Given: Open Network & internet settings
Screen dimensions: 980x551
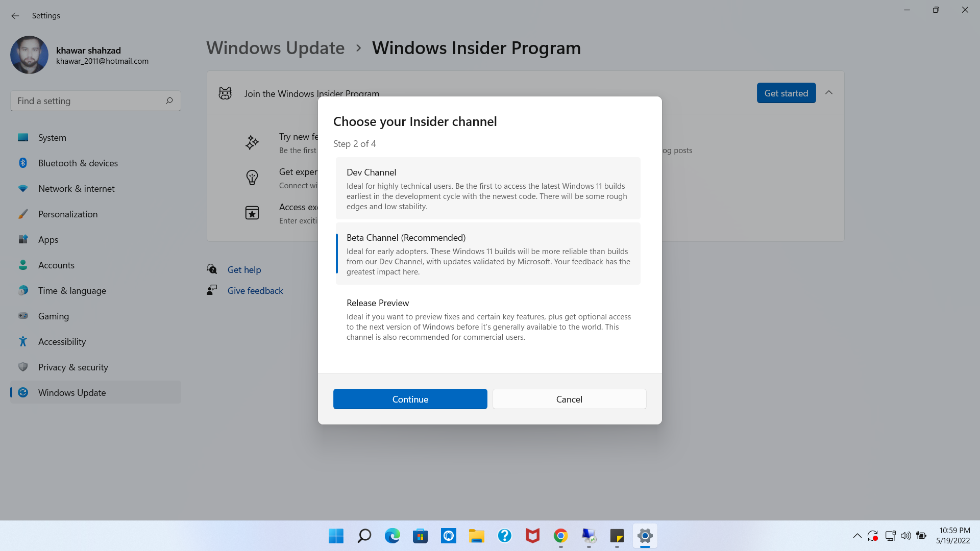Looking at the screenshot, I should pyautogui.click(x=95, y=189).
